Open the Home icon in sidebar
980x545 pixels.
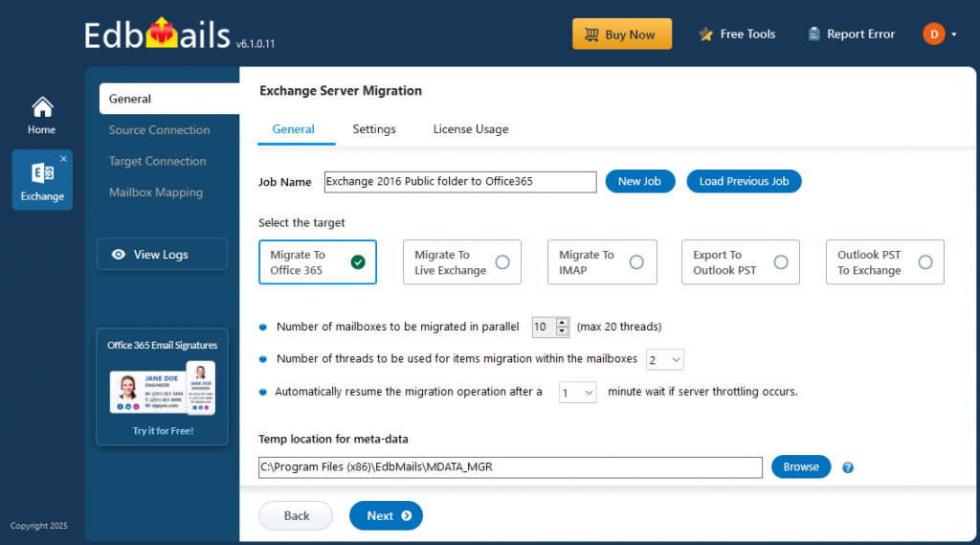point(41,116)
